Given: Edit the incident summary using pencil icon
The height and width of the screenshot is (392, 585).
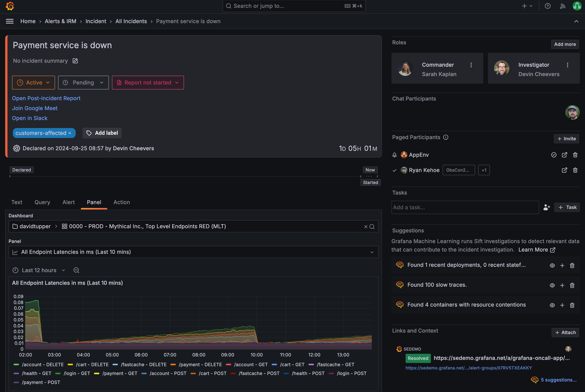Looking at the screenshot, I should (75, 61).
